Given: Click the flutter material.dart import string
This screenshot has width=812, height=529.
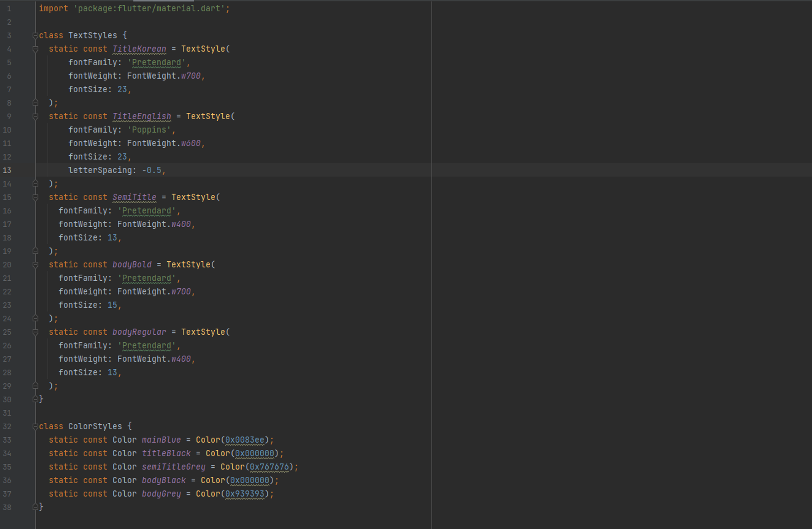Looking at the screenshot, I should point(149,9).
